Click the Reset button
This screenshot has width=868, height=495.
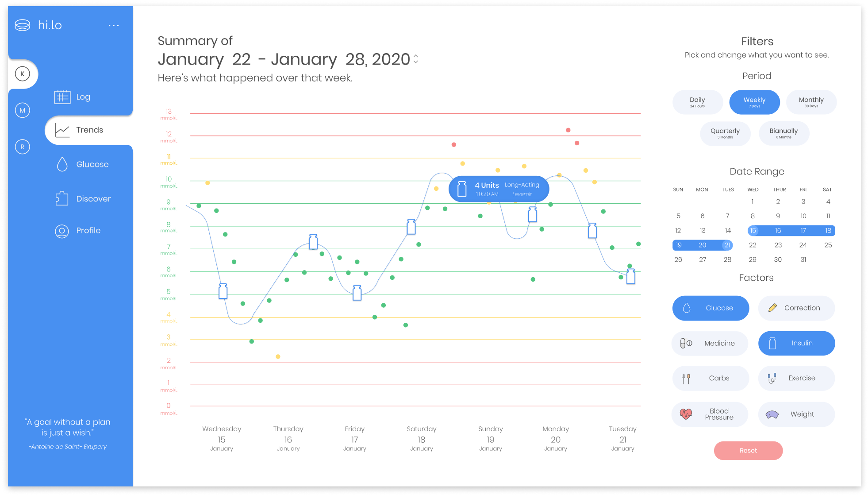pos(748,450)
